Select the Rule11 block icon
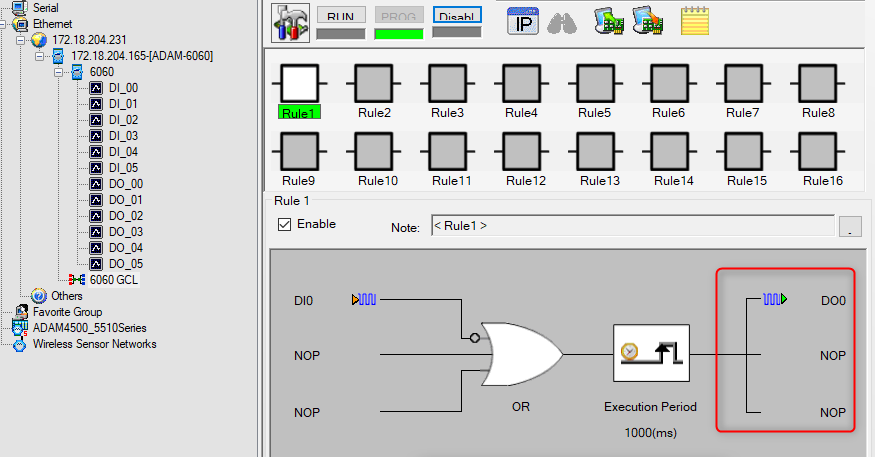The height and width of the screenshot is (457, 875). pyautogui.click(x=448, y=151)
